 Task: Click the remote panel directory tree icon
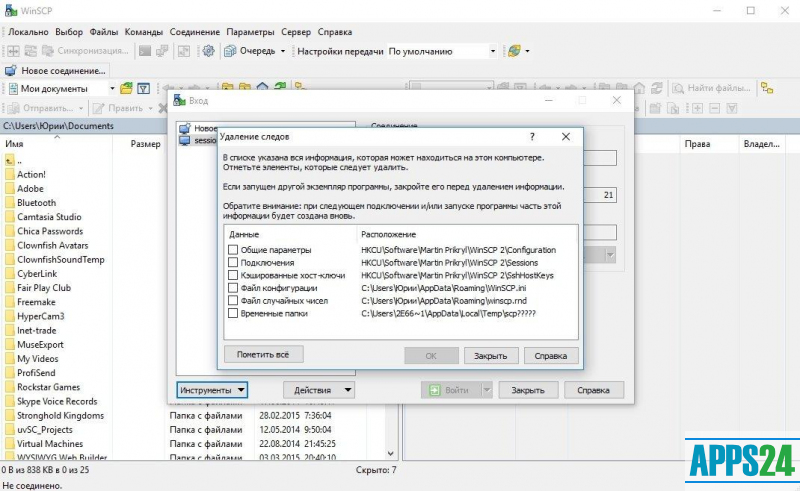[767, 88]
